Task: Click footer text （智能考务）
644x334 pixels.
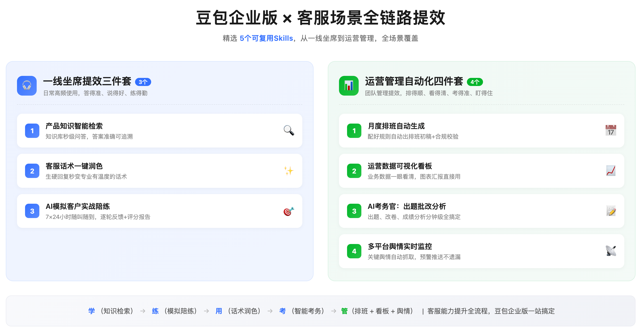Action: click(308, 311)
